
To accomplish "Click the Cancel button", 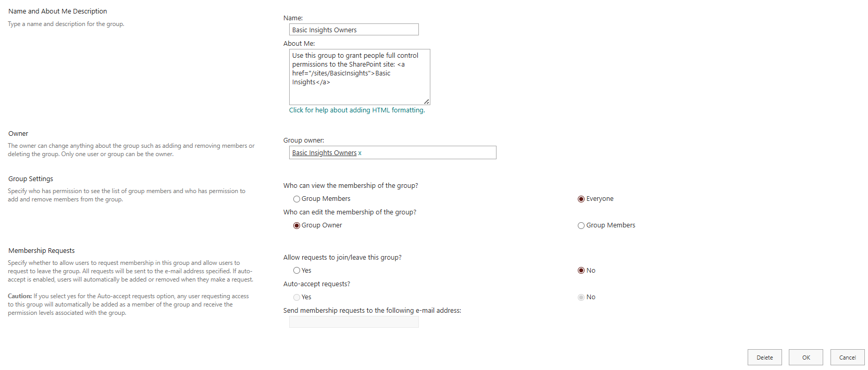I will click(x=847, y=358).
